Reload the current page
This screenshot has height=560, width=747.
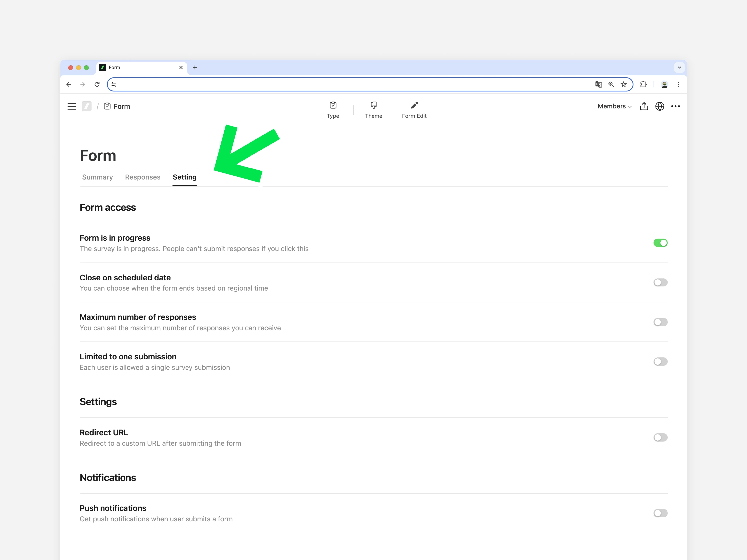coord(97,84)
